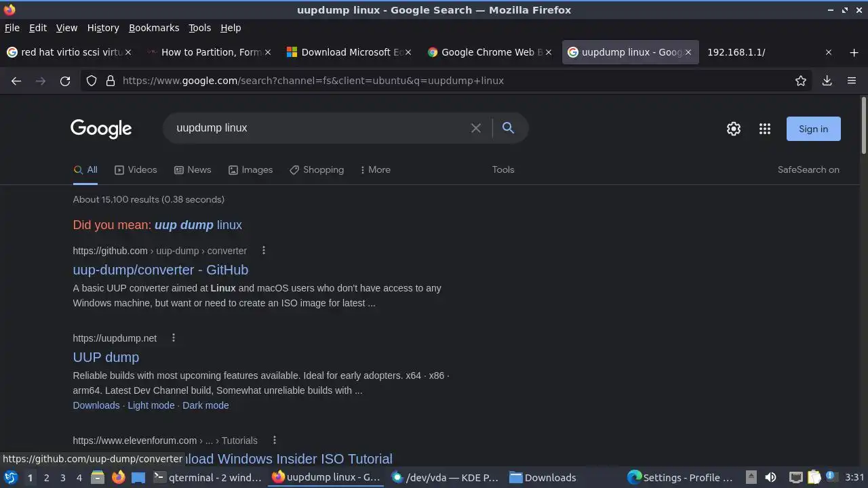Open the Bookmarks menu
This screenshot has width=868, height=488.
tap(154, 28)
